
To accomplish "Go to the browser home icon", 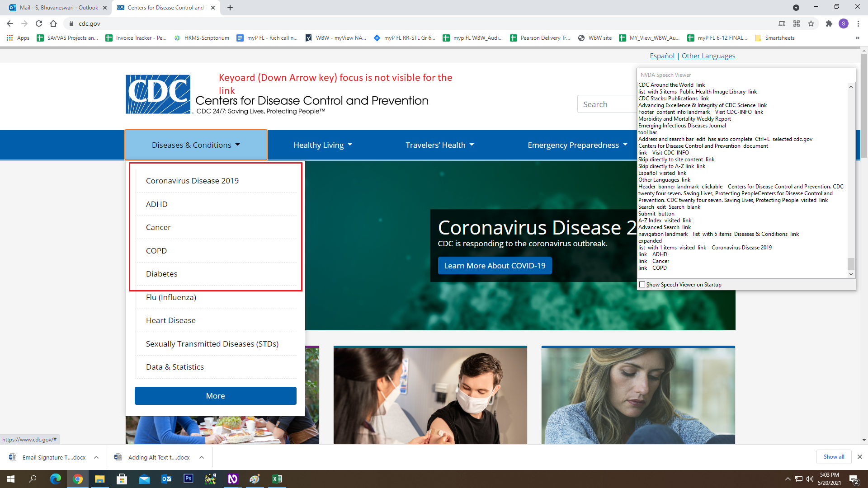I will click(x=53, y=23).
